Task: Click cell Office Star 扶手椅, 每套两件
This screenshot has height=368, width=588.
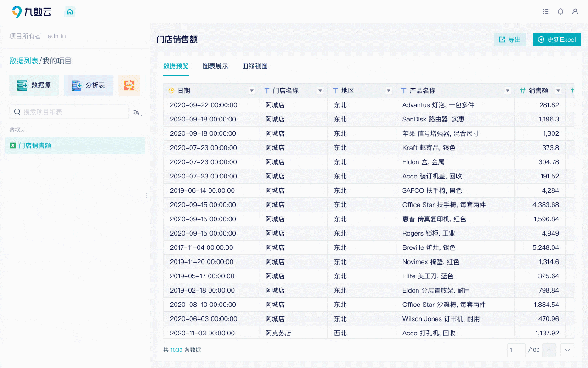Action: (455, 205)
